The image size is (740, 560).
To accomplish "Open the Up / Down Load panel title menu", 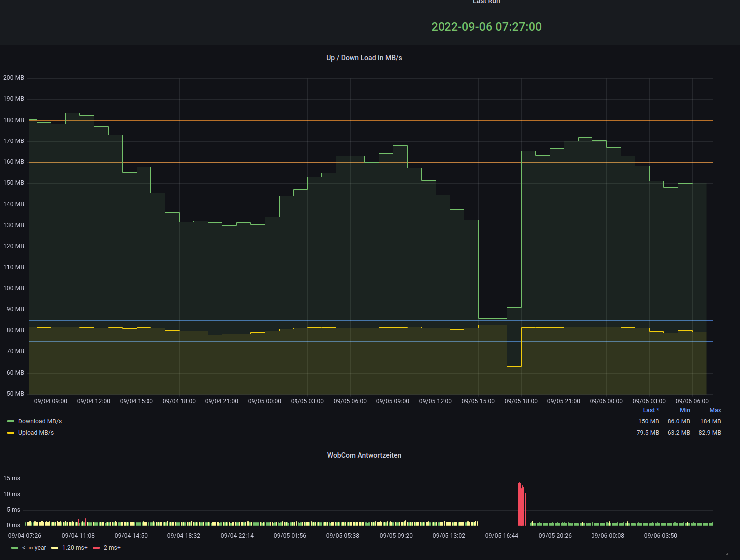I will (x=364, y=58).
